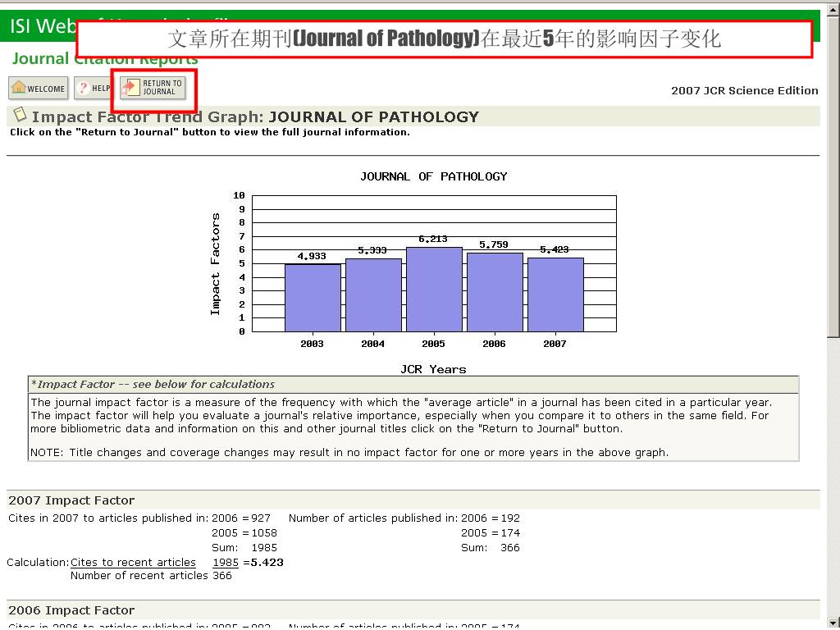840x630 pixels.
Task: Click the 'JCR Years' axis label
Action: click(x=433, y=369)
